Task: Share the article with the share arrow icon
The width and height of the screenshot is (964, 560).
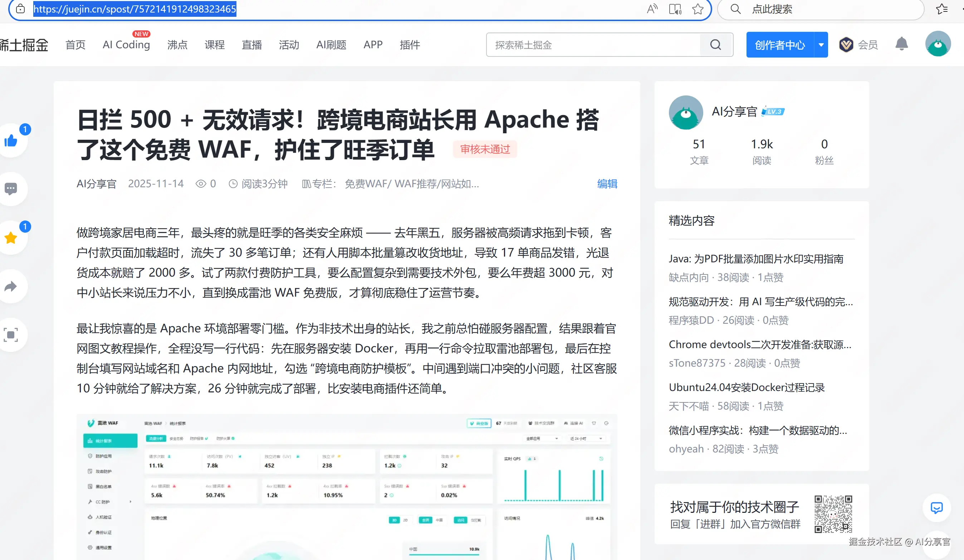Action: point(11,286)
